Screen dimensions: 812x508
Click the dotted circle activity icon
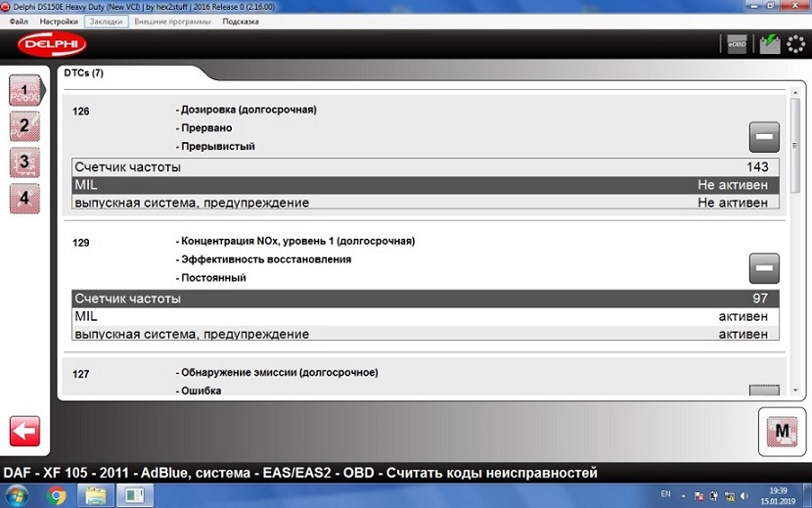pyautogui.click(x=796, y=45)
